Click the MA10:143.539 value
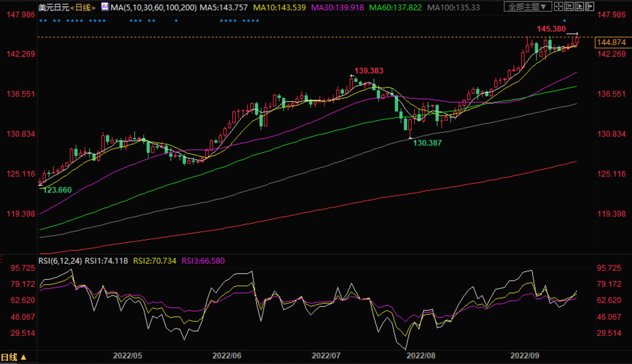632x364 pixels. (x=279, y=7)
